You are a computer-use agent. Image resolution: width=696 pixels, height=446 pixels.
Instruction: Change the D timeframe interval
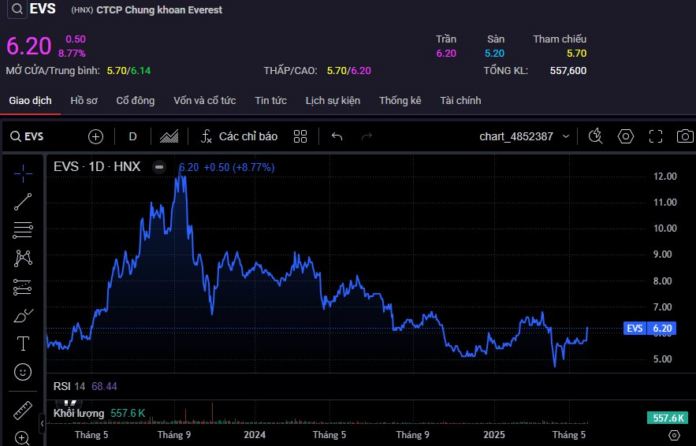click(132, 136)
